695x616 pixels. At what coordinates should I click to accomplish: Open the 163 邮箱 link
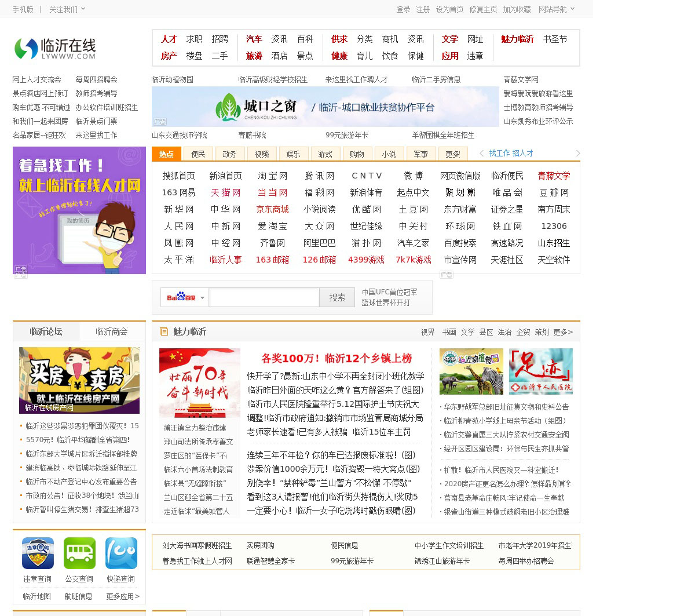(272, 260)
